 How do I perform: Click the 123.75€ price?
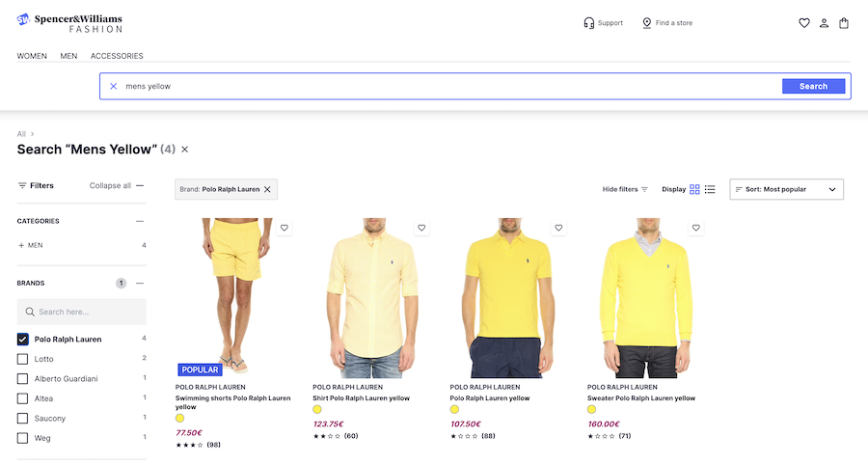328,424
